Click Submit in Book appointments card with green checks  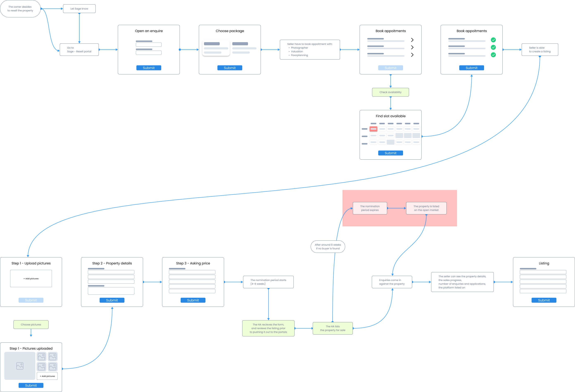pos(472,68)
